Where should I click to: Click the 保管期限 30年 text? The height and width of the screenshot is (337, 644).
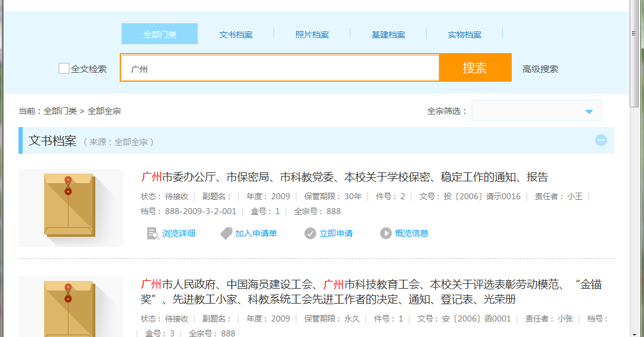pyautogui.click(x=333, y=196)
